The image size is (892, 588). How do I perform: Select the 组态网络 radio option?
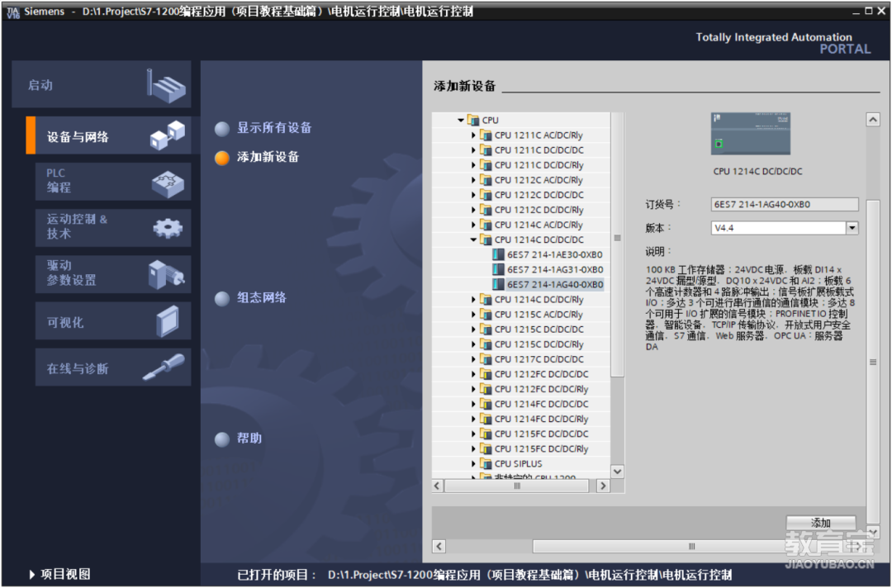(x=222, y=298)
